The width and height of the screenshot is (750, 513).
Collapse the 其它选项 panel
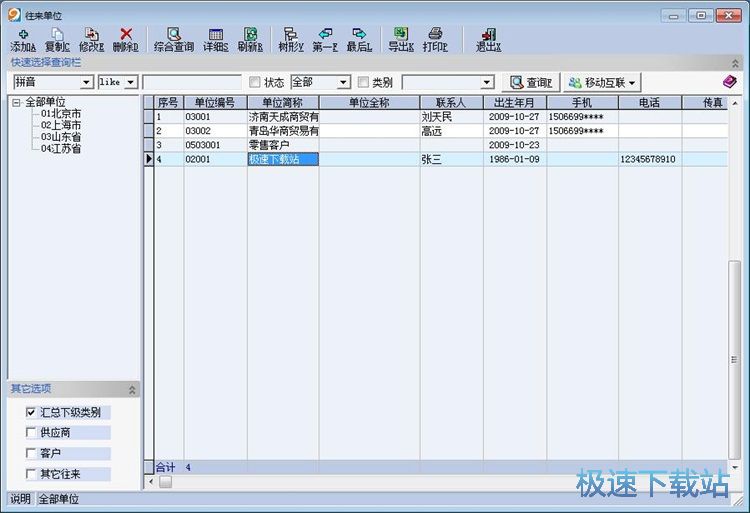coord(132,390)
